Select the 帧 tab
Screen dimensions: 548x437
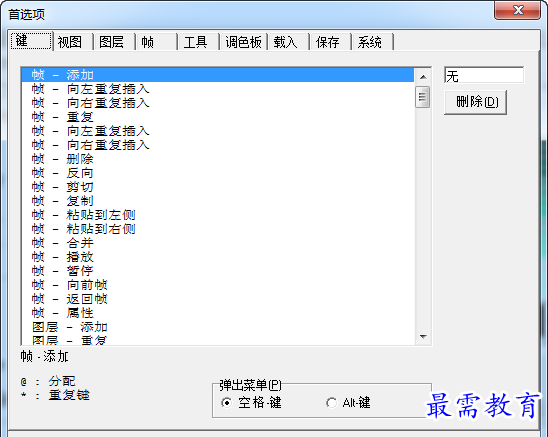click(157, 42)
